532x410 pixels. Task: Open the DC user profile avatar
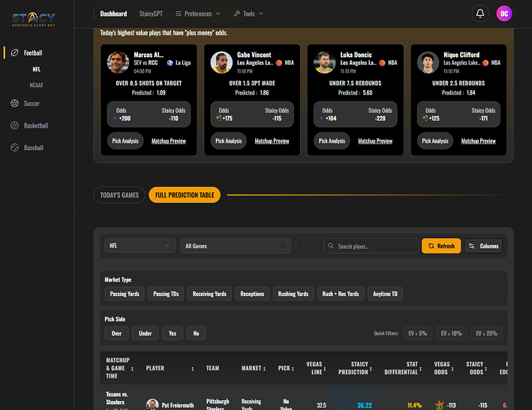[504, 14]
